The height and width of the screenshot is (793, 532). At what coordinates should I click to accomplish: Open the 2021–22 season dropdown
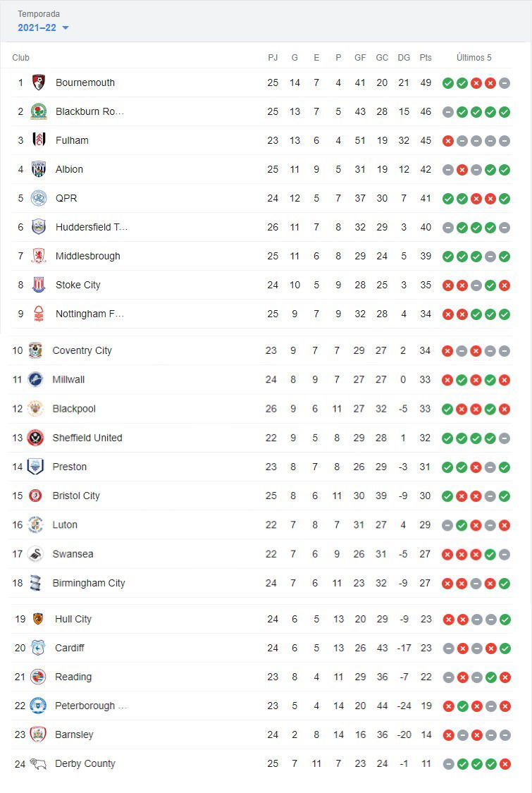tap(43, 27)
